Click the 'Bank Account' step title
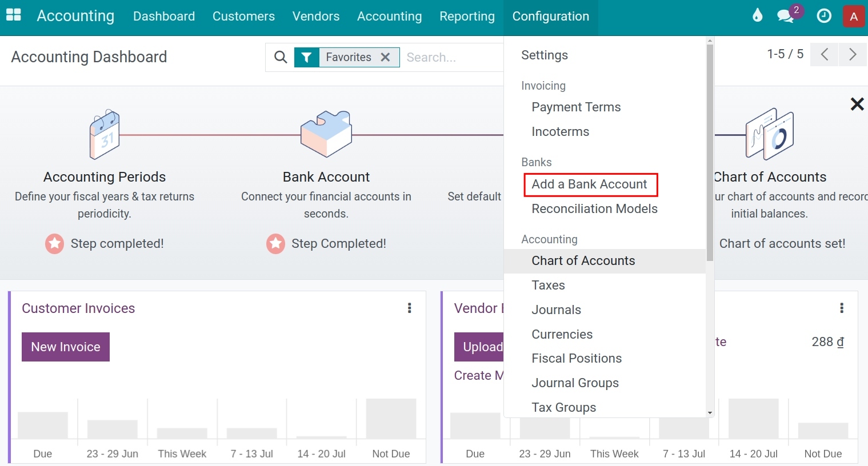 click(x=326, y=177)
